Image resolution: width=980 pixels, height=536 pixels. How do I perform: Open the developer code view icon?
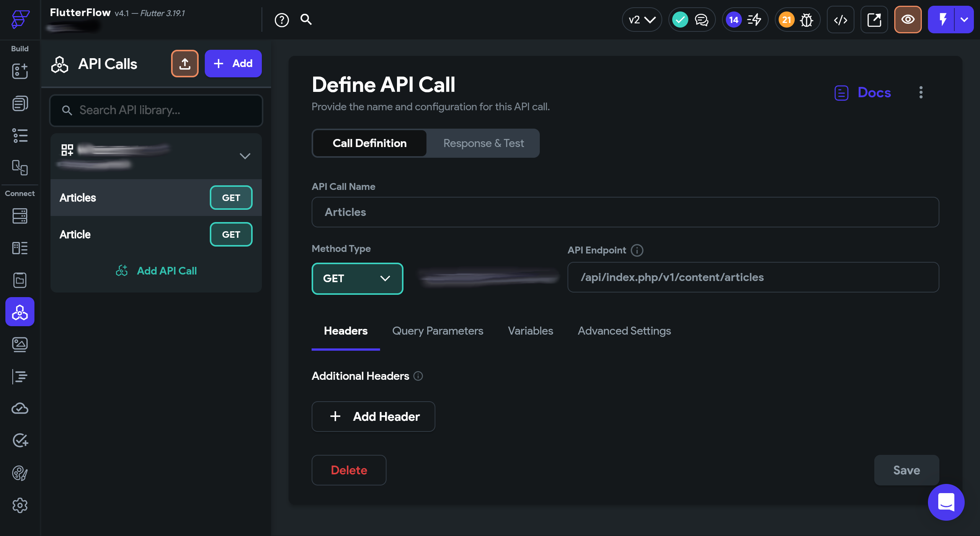click(840, 20)
